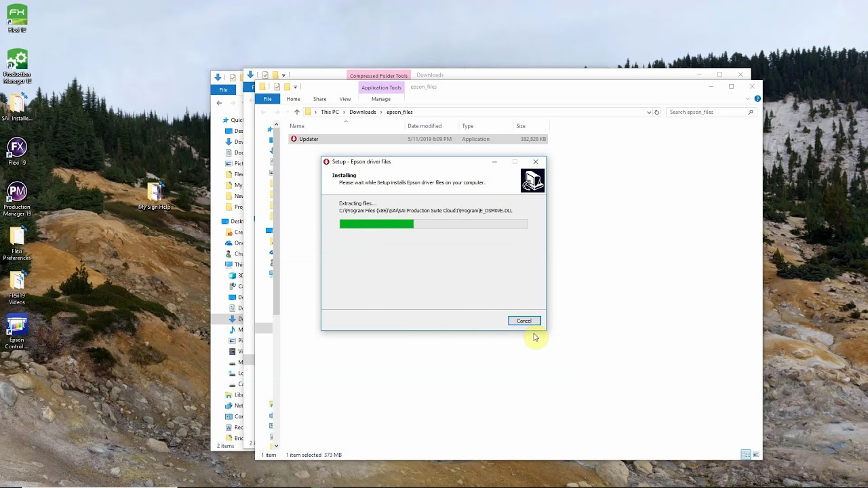Open the View ribbon tab
The image size is (868, 488).
pos(345,99)
